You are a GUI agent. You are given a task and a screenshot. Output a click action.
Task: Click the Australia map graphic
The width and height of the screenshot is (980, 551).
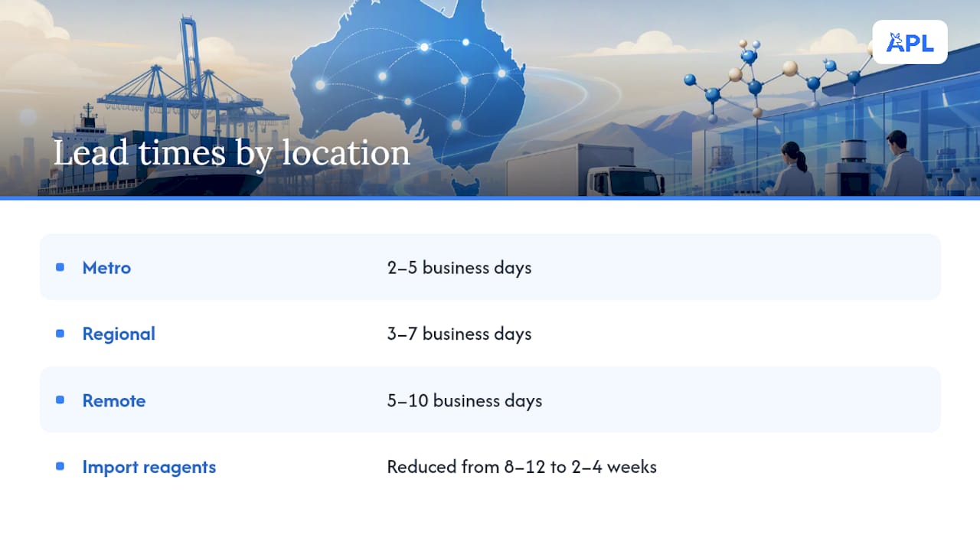point(410,92)
